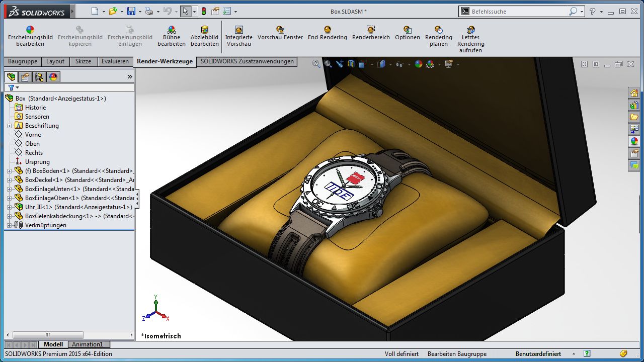
Task: Open Appearances color ball in task pane
Action: tap(634, 141)
